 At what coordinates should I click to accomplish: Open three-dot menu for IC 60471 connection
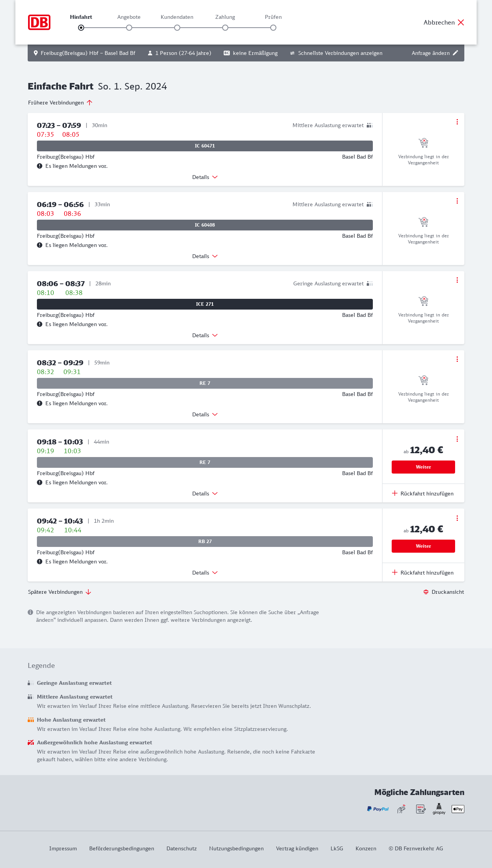point(457,122)
